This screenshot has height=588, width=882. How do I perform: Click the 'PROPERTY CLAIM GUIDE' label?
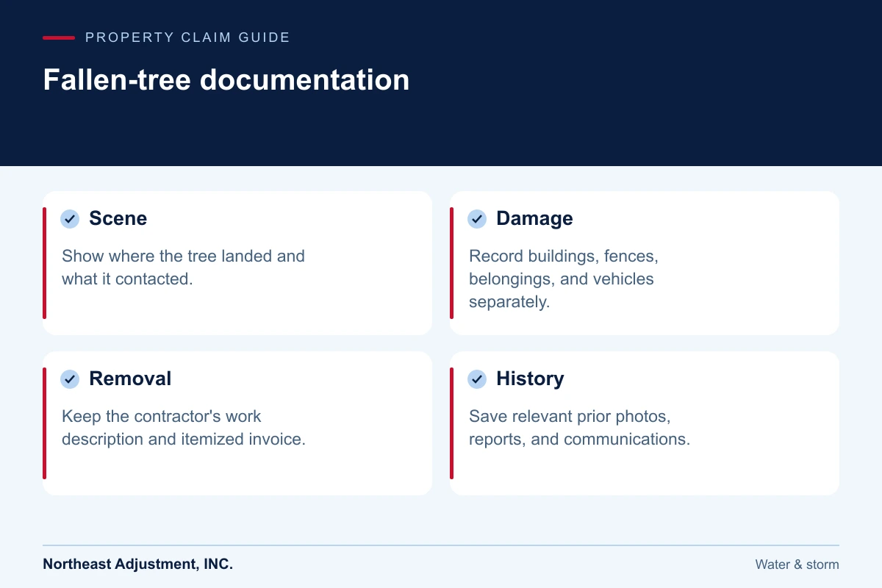tap(187, 37)
